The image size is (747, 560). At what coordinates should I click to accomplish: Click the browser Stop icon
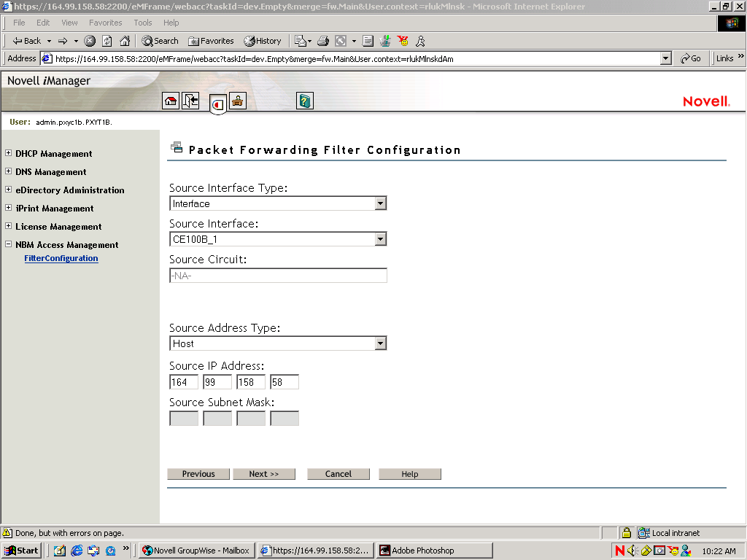pyautogui.click(x=90, y=41)
